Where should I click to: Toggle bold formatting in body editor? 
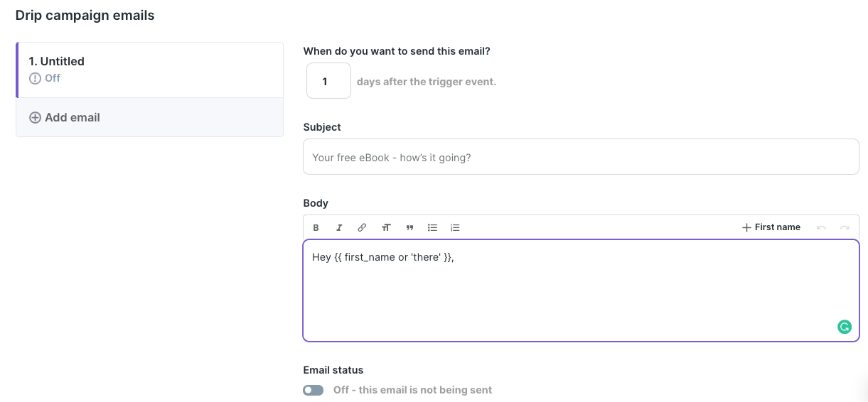pos(316,228)
